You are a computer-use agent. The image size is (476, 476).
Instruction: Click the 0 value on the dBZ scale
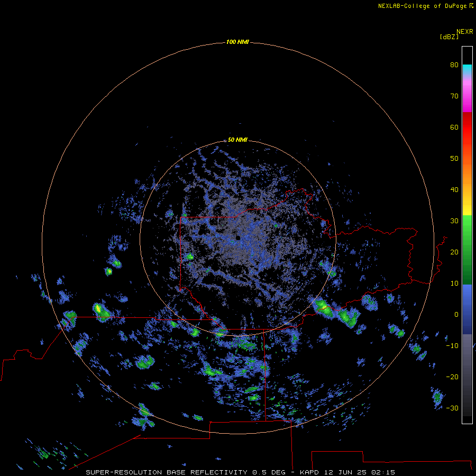tap(456, 315)
